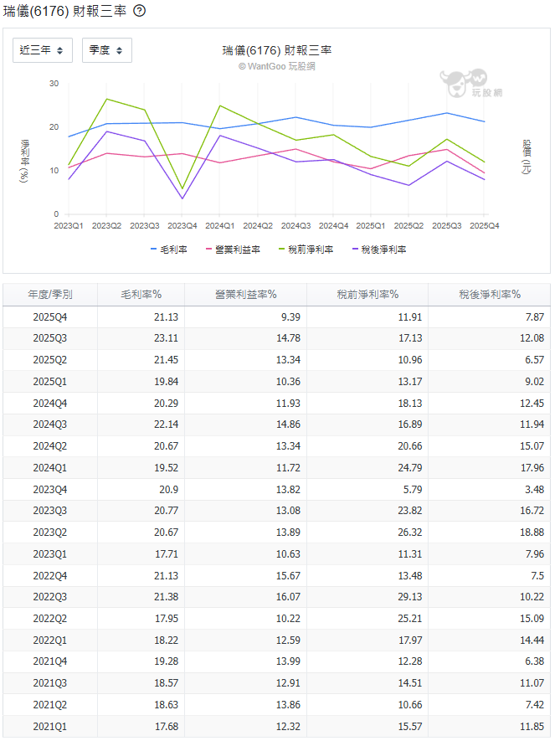560x741 pixels.
Task: Hide the 稅前淨利率 line via legend
Action: pos(305,250)
